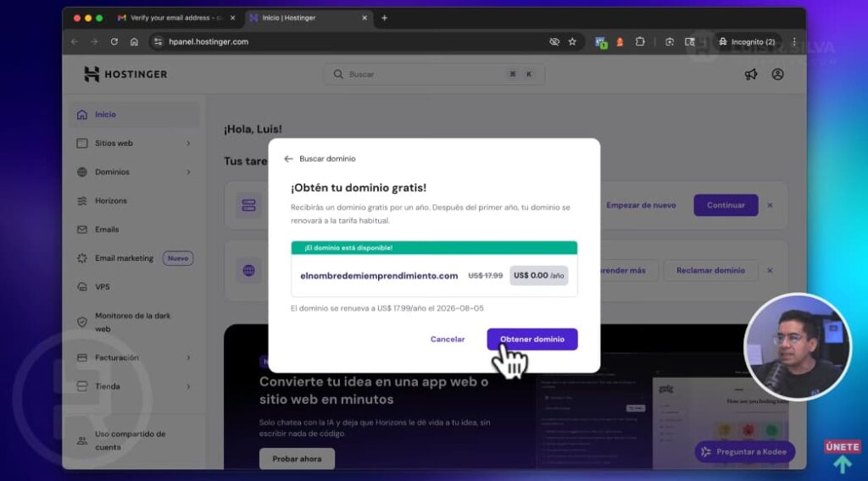868x481 pixels.
Task: Open the browser extensions puzzle icon
Action: tap(640, 41)
